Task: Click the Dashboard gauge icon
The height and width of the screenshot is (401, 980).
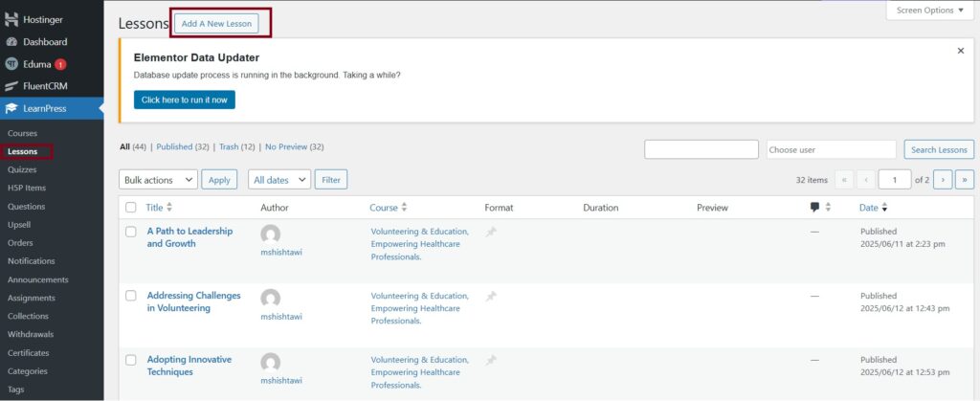Action: point(11,42)
